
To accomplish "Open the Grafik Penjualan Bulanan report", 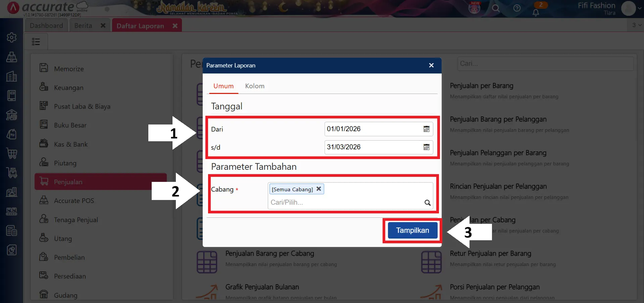I will (x=262, y=287).
